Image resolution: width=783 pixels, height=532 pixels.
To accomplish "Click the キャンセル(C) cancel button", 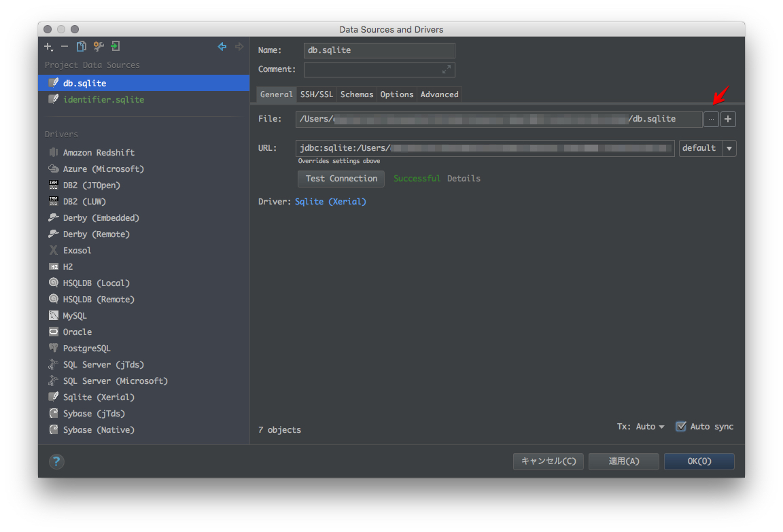I will (x=549, y=461).
